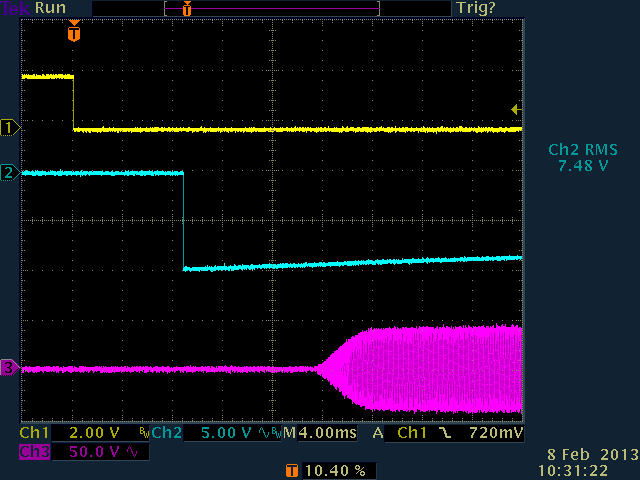Screen dimensions: 640x480
Task: Click the orange trigger position T marker above graticule
Action: click(73, 33)
